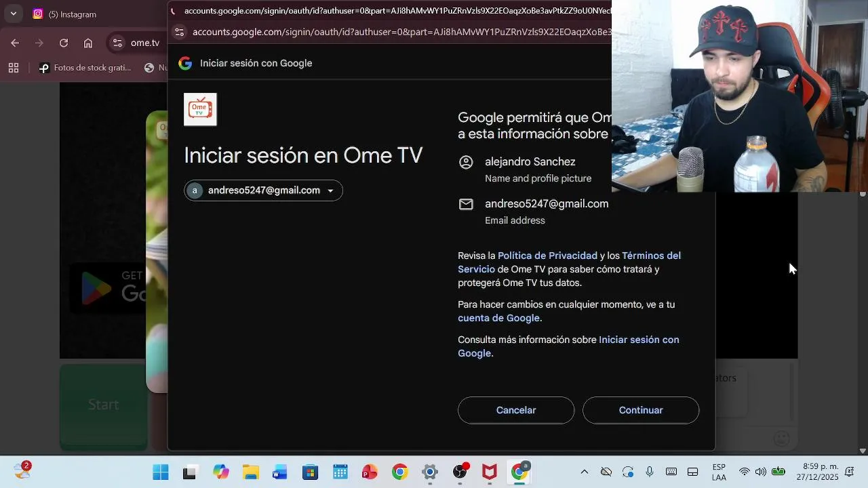The height and width of the screenshot is (488, 868).
Task: Click the Cancelar button
Action: [516, 410]
